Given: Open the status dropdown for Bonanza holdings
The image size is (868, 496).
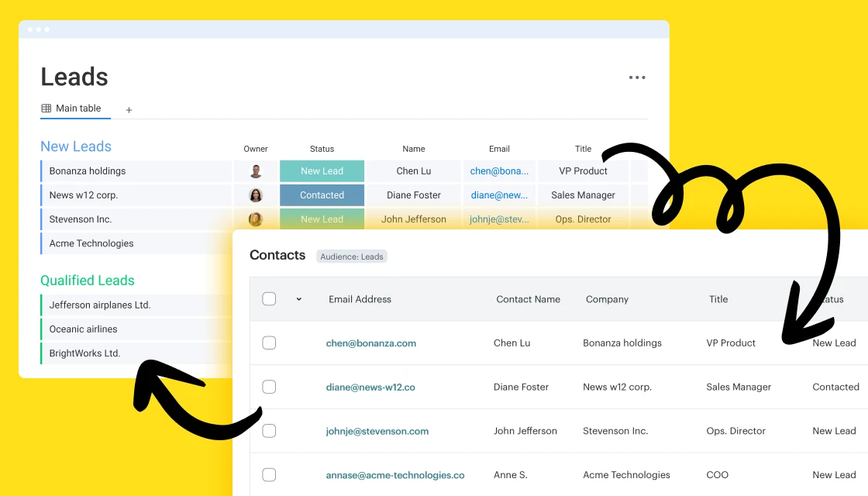Looking at the screenshot, I should [322, 170].
